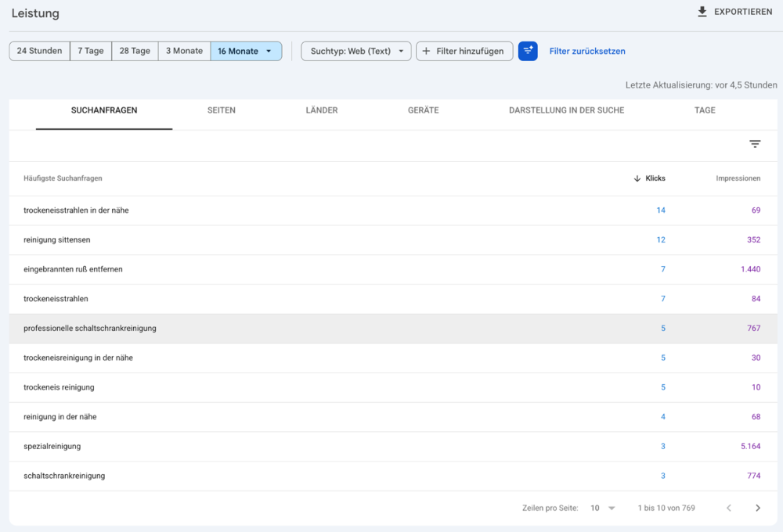This screenshot has width=783, height=532.
Task: Click the impressions value 1.440
Action: click(751, 269)
